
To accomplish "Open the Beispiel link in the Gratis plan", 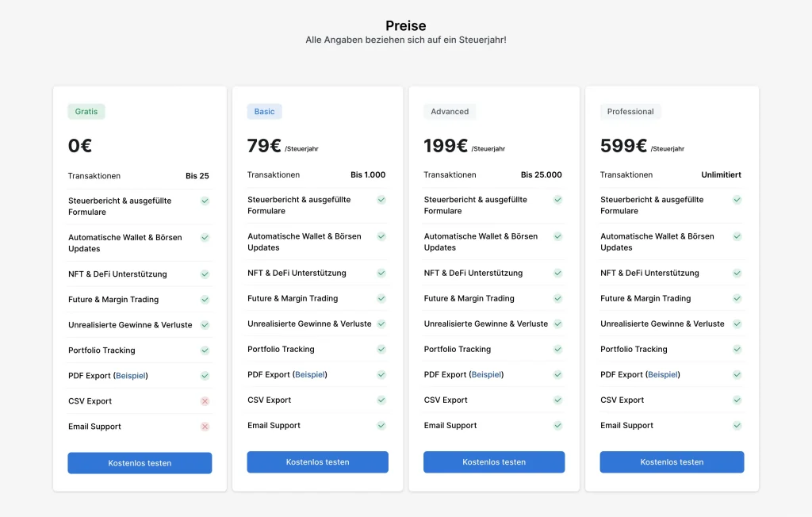I will pyautogui.click(x=131, y=376).
